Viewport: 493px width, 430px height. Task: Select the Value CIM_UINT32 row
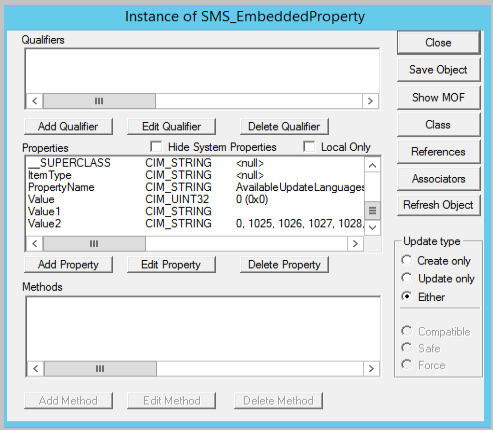point(196,199)
